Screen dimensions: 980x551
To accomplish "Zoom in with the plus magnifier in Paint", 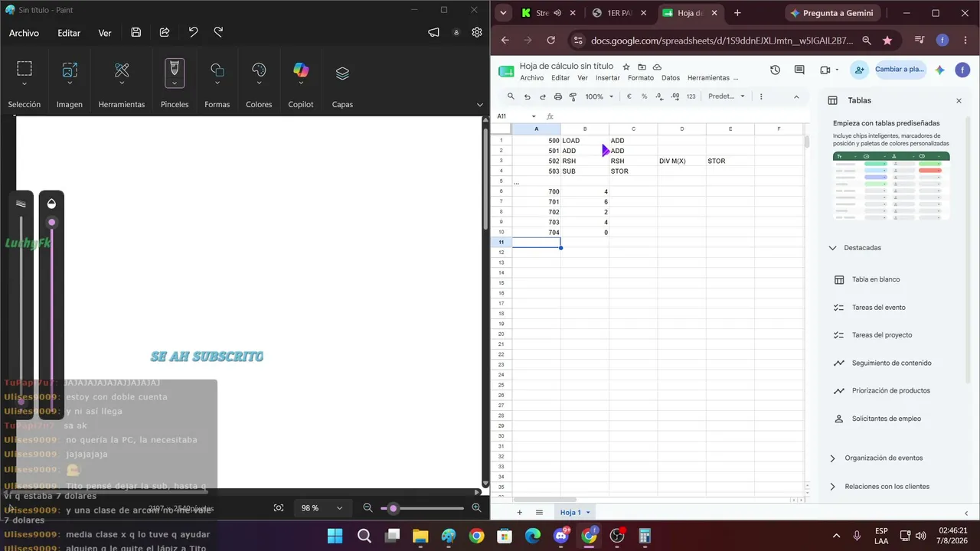I will coord(476,507).
